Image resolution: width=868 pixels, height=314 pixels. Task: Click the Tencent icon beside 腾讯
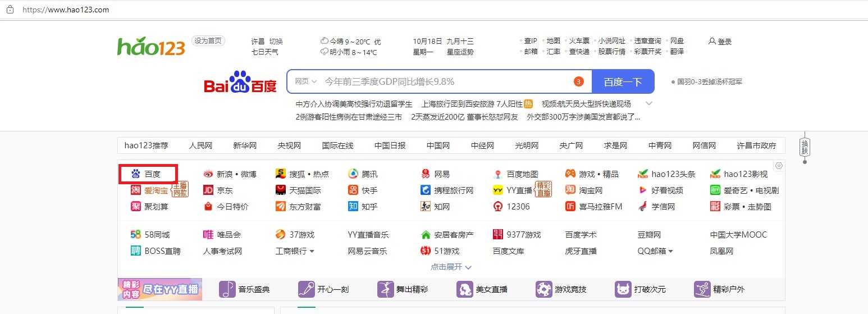(353, 174)
